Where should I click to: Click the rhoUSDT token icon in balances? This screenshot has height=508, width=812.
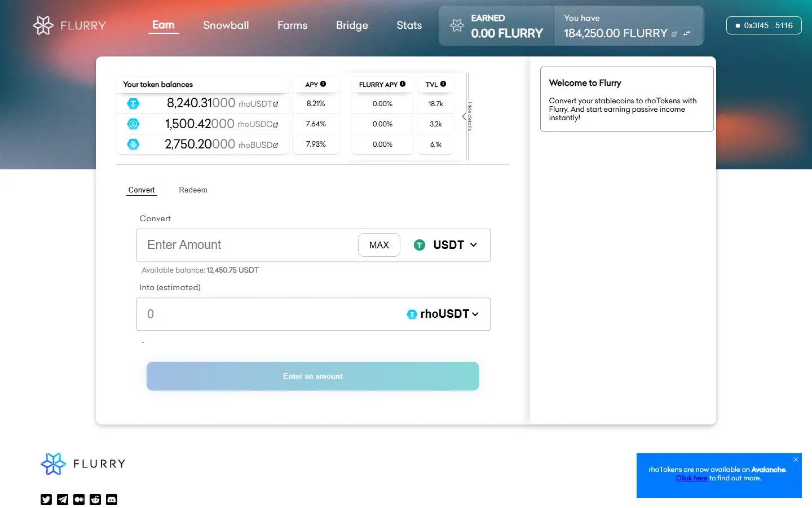point(133,103)
